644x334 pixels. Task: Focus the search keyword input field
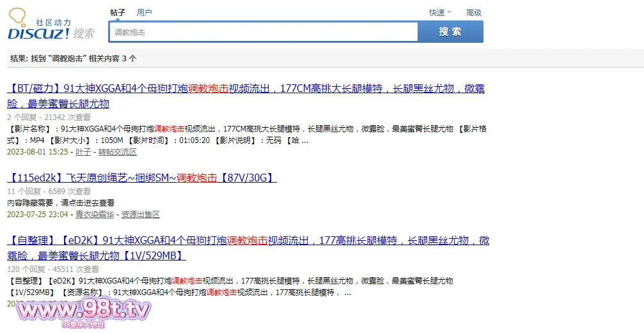(263, 32)
